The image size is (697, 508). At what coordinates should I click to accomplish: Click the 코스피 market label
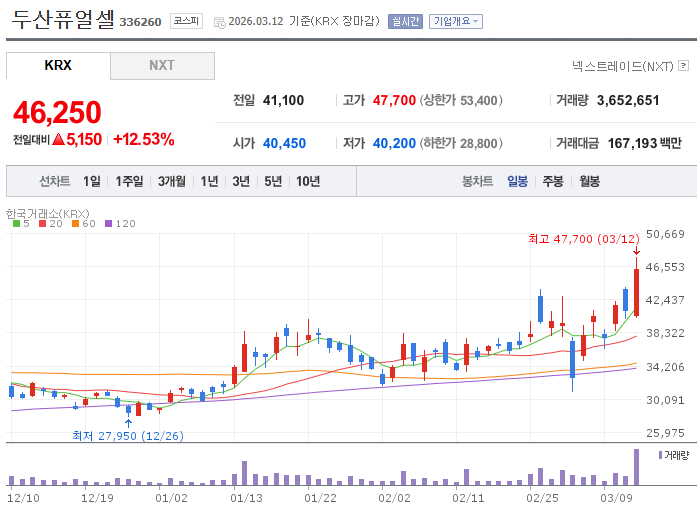coord(186,21)
